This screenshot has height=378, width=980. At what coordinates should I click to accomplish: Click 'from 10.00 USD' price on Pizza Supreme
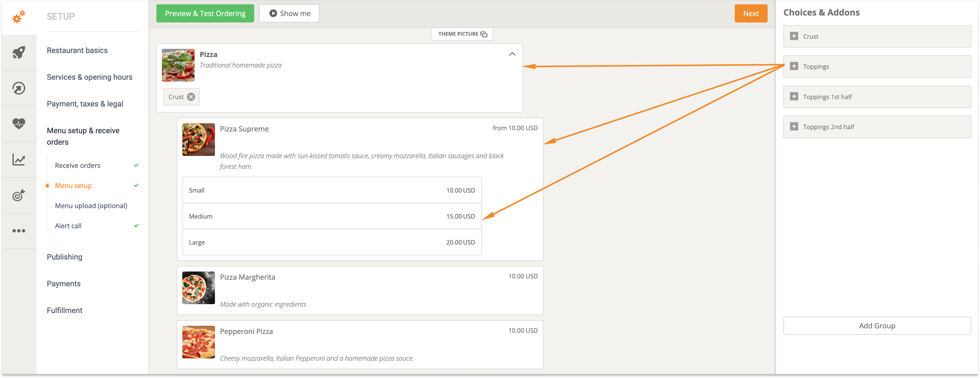click(515, 128)
